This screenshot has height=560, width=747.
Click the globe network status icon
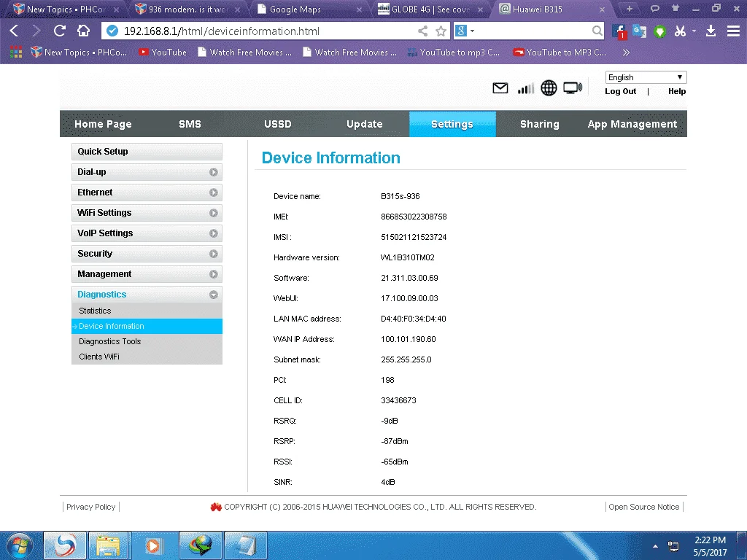coord(549,88)
